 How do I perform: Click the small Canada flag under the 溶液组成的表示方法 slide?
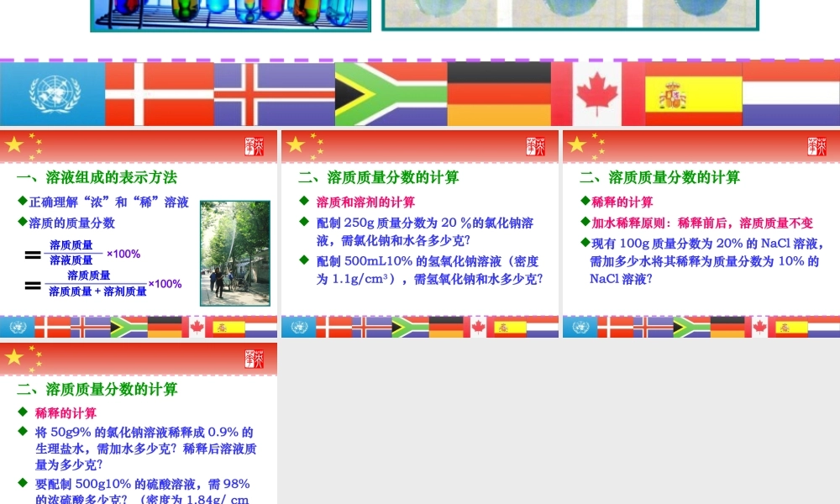click(197, 327)
